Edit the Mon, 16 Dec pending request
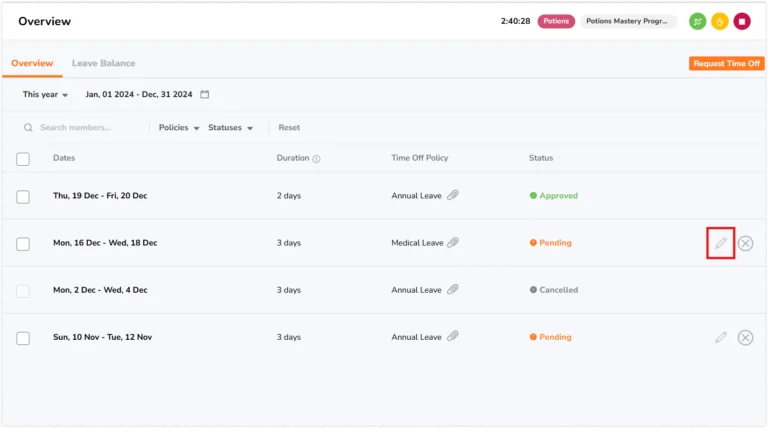This screenshot has width=768, height=428. [720, 243]
